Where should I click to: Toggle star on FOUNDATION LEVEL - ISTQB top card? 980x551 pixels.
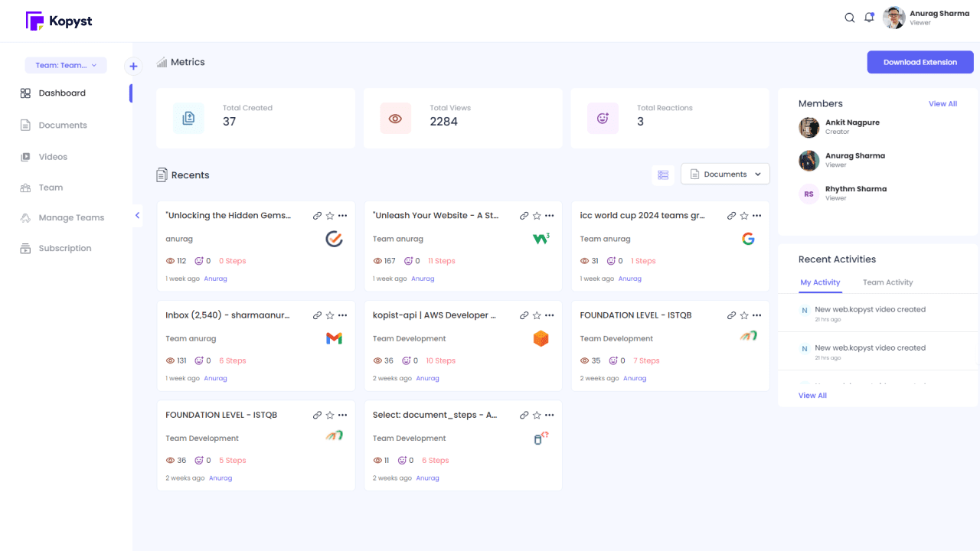[744, 315]
